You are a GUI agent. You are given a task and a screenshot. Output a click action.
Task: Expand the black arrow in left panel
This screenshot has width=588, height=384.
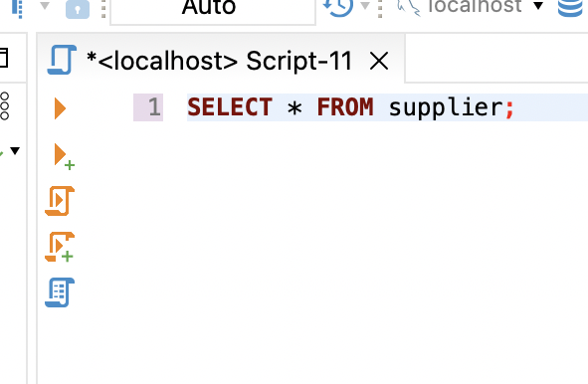coord(15,151)
